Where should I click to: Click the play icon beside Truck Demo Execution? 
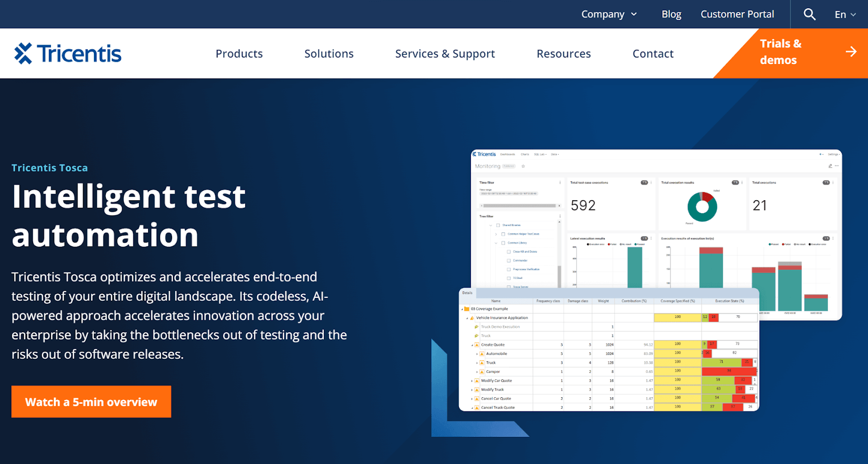477,327
